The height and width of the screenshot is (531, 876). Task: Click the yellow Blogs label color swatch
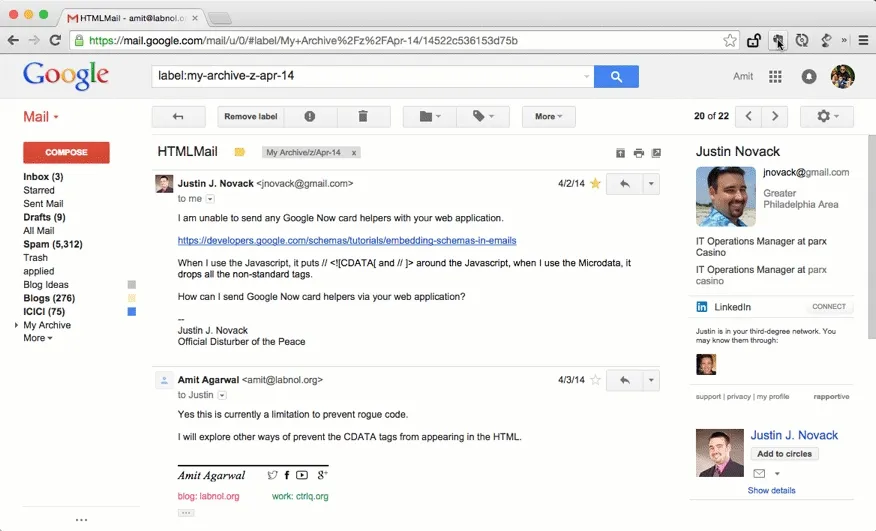click(132, 298)
